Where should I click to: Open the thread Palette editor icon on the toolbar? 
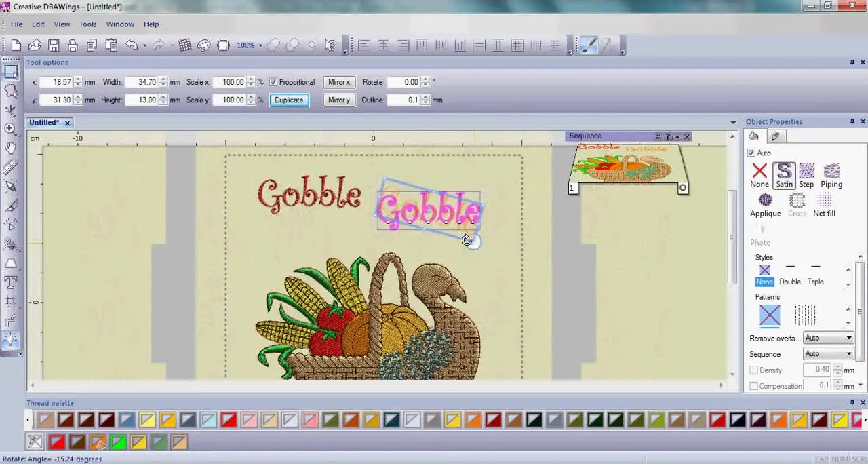203,45
